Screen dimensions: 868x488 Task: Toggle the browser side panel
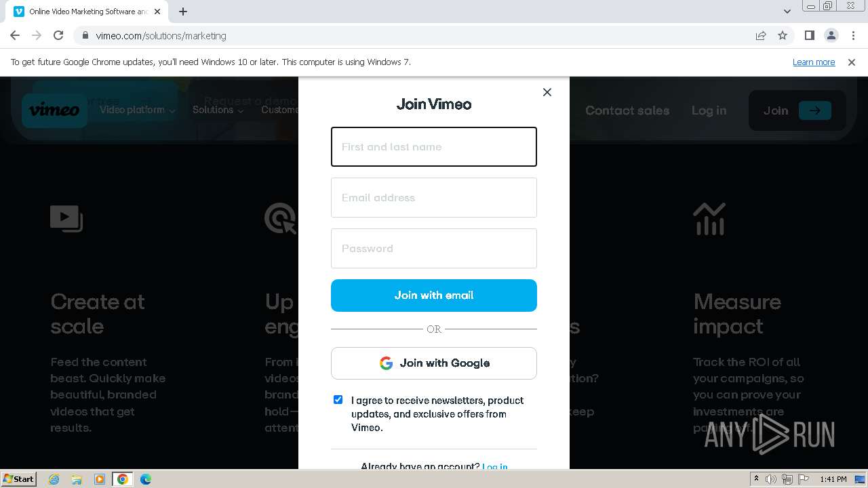point(809,35)
